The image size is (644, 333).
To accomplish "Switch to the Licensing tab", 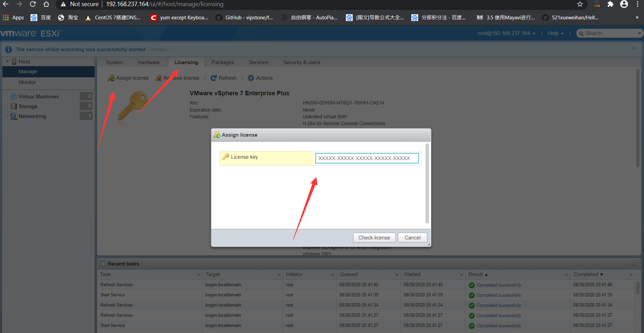I will click(186, 62).
